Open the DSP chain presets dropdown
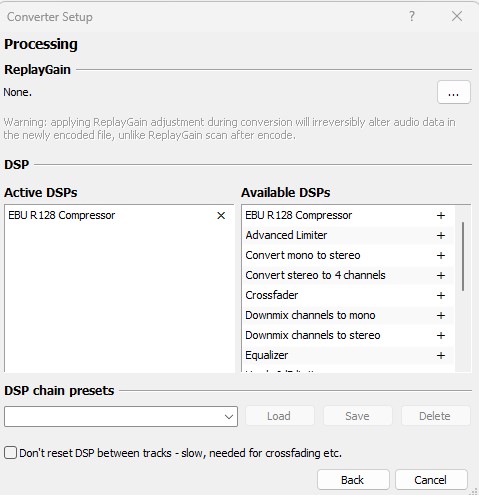This screenshot has width=479, height=495. click(x=229, y=417)
